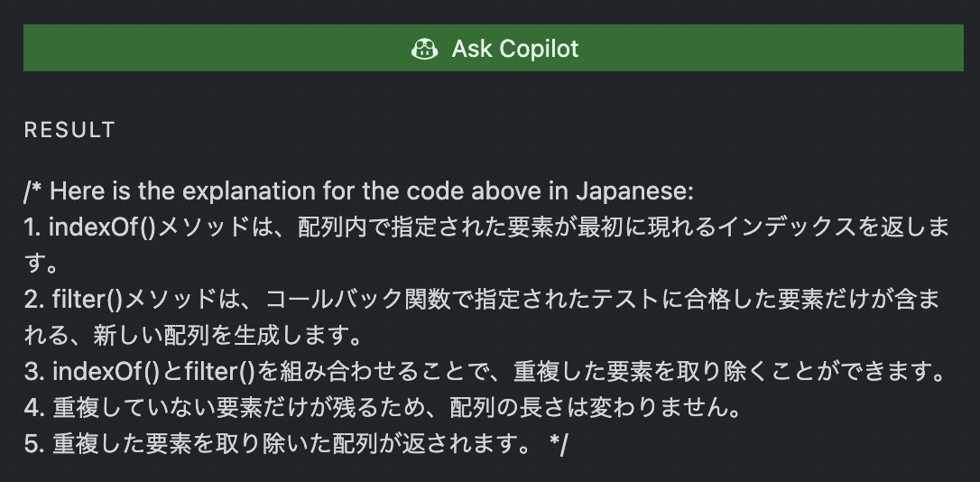Click the word "Japanese:" in the first result line
Image resolution: width=980 pixels, height=482 pixels.
click(x=634, y=190)
